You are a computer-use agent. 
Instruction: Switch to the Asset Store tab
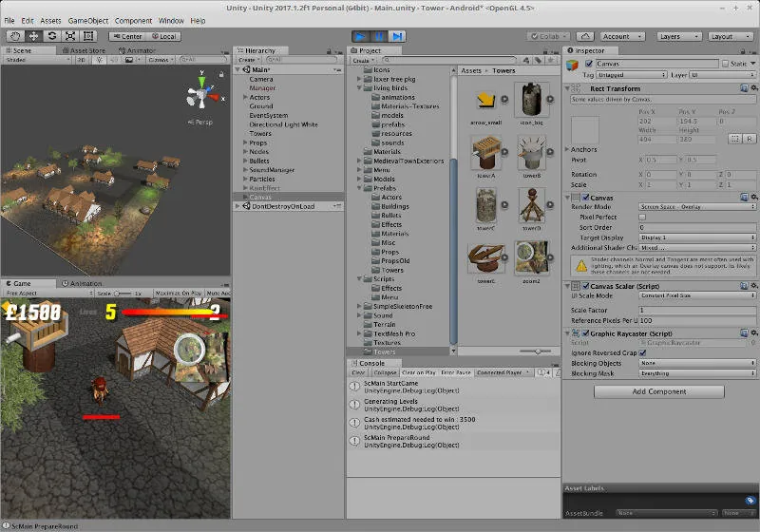[84, 50]
